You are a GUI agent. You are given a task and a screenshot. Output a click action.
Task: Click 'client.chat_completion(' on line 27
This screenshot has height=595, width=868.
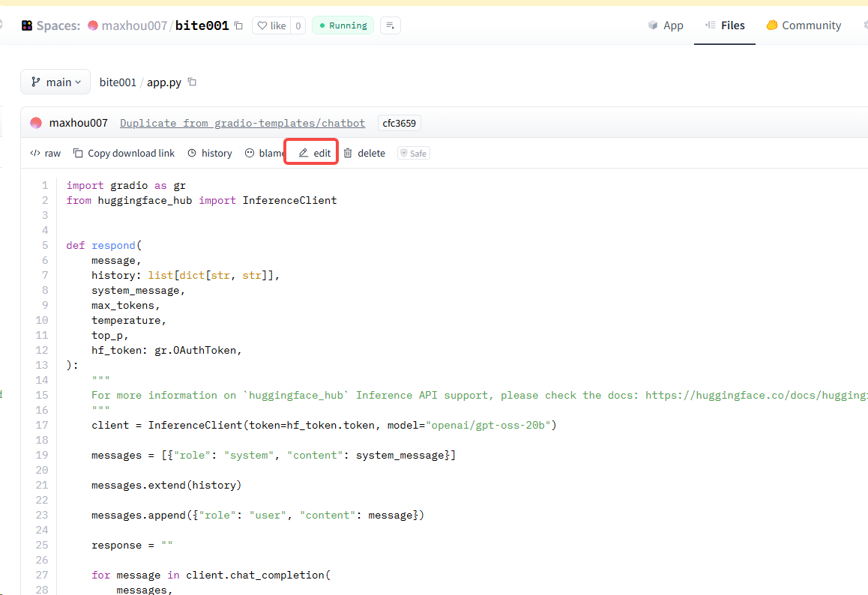pos(259,575)
